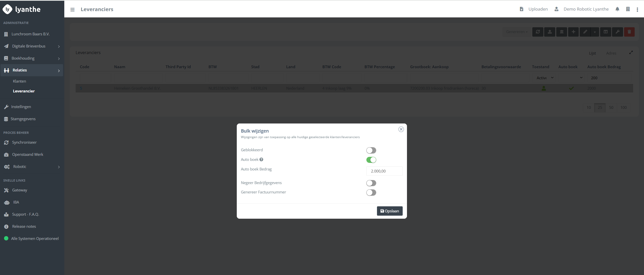This screenshot has height=275, width=644.
Task: Toggle Genereer Factuurnummer switch
Action: point(371,193)
